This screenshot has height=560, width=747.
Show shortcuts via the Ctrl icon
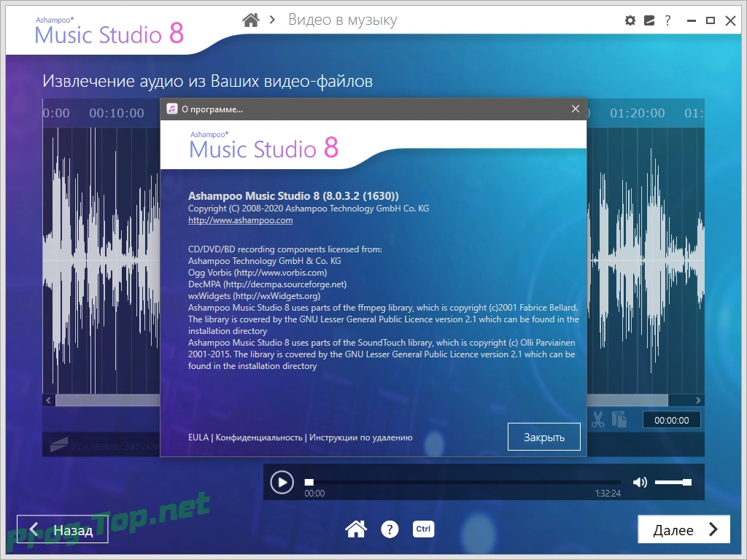[423, 529]
